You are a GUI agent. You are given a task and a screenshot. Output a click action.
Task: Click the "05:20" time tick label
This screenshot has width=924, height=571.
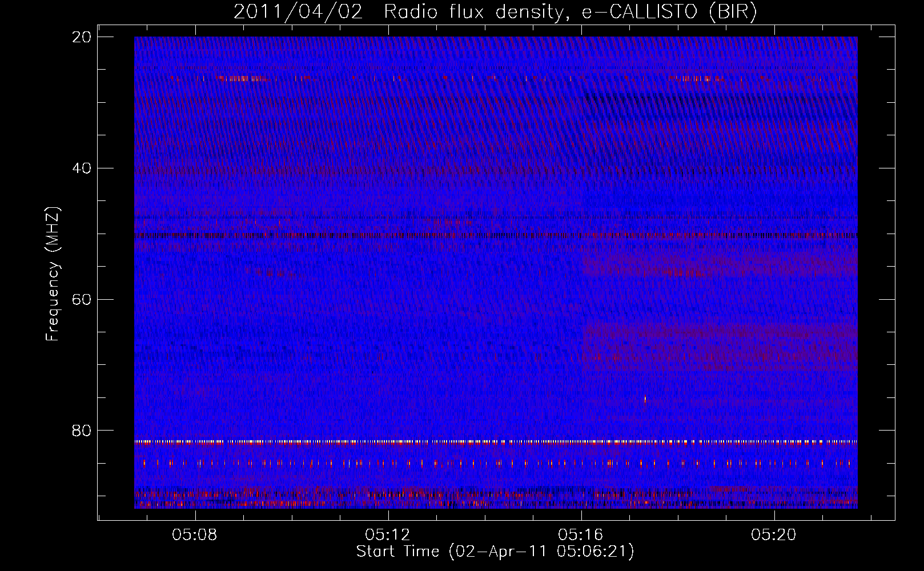[774, 535]
